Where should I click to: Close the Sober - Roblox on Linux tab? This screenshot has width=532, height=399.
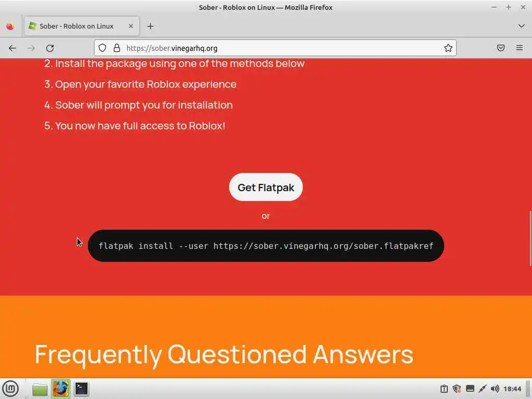click(x=130, y=26)
